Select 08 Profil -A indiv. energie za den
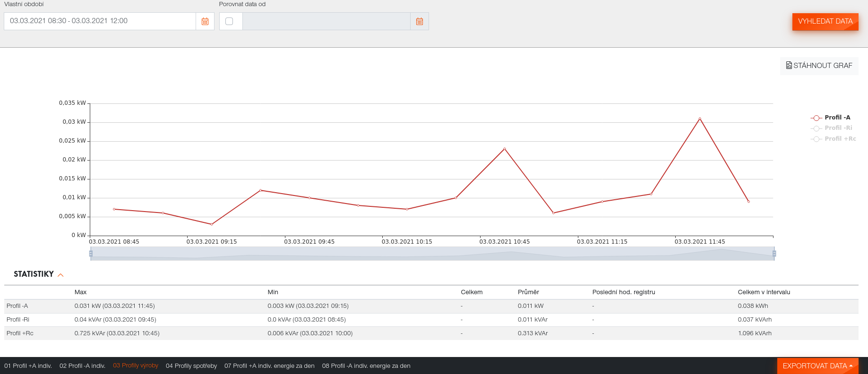 tap(366, 366)
